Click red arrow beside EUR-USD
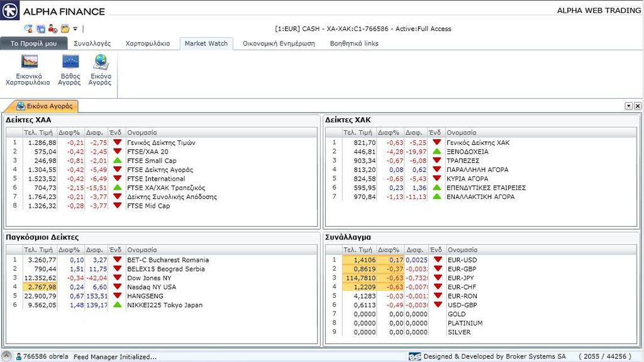644x362 pixels. [x=438, y=259]
